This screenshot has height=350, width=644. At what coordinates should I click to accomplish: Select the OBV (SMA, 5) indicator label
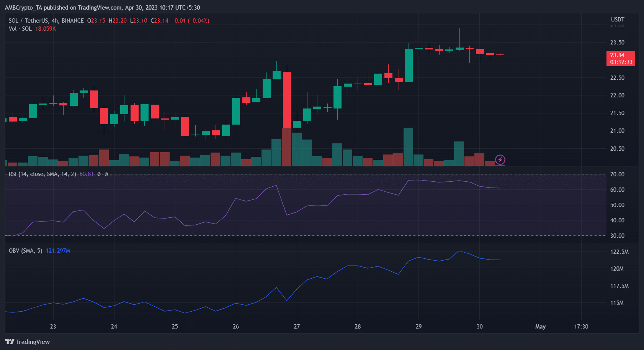click(x=25, y=251)
